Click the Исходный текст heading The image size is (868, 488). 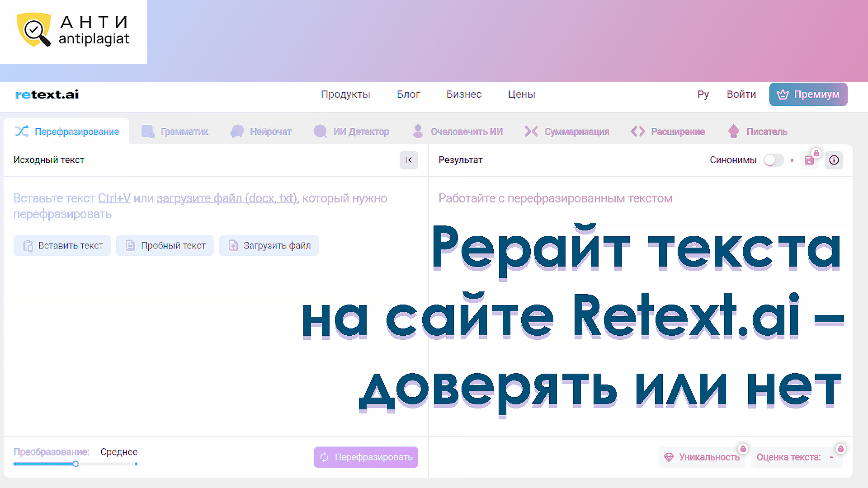click(x=49, y=160)
